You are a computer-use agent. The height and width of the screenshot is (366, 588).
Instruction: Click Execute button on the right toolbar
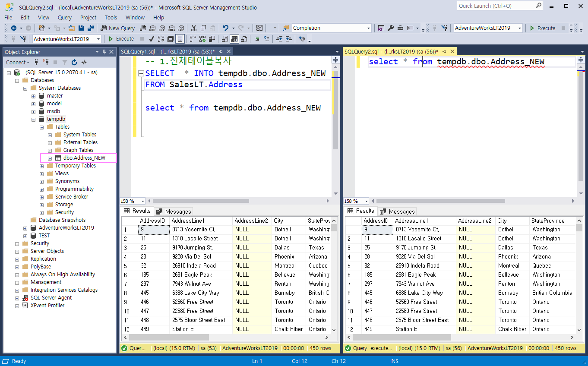[543, 28]
